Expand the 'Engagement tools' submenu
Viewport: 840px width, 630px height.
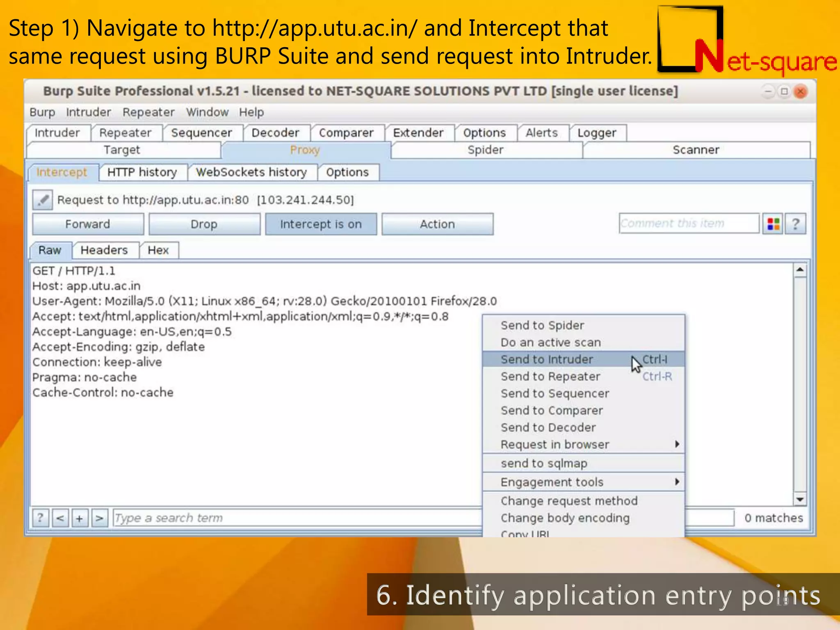(x=584, y=482)
